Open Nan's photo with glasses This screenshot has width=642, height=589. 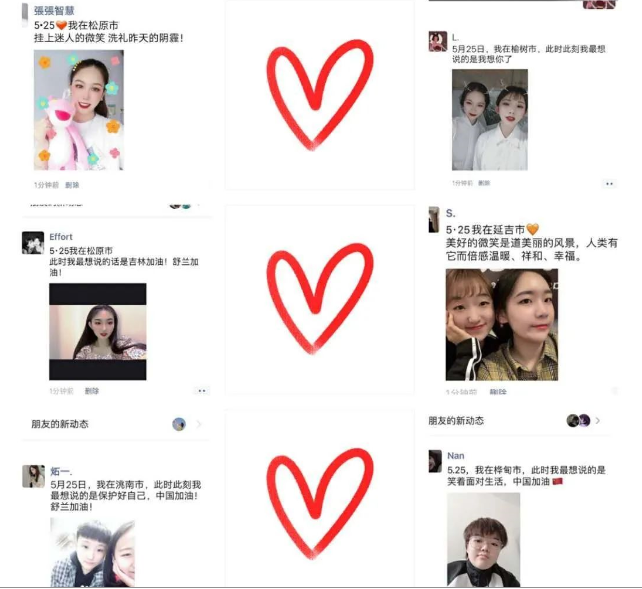point(484,540)
